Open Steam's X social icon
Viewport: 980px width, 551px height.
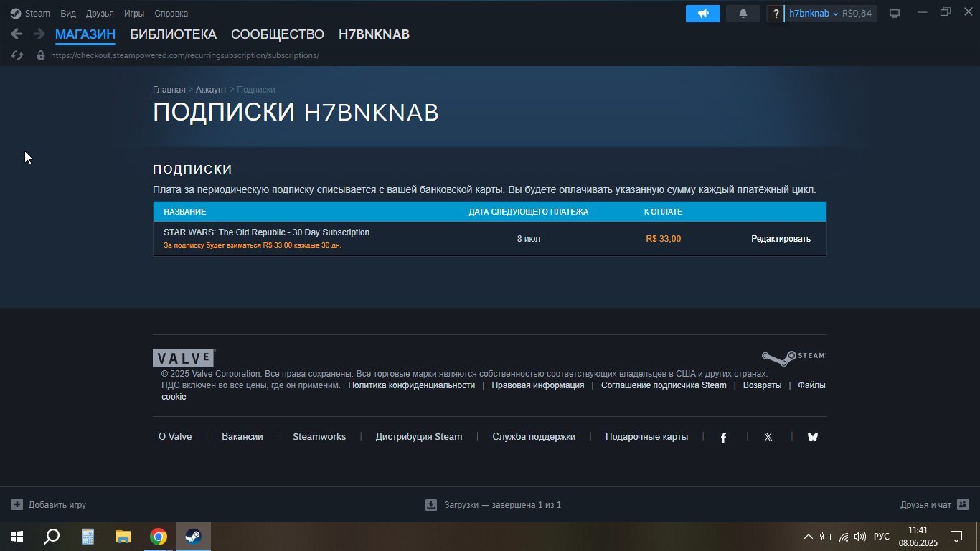coord(768,437)
